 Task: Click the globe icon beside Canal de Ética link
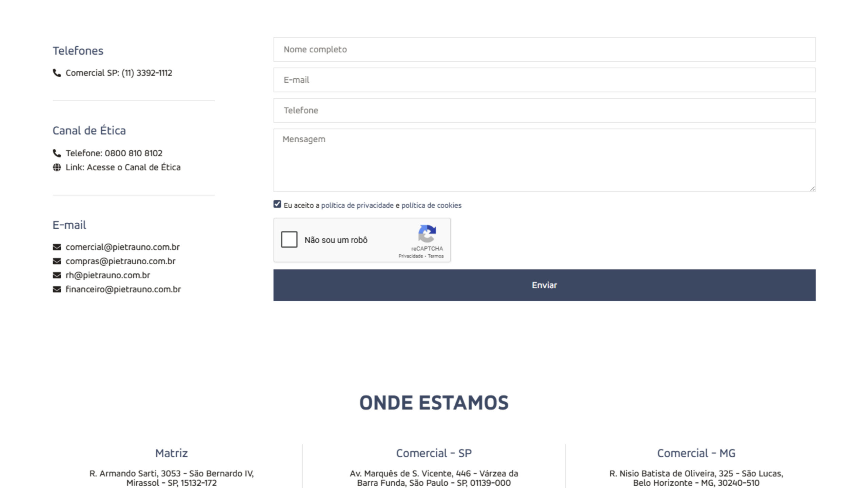coord(57,167)
